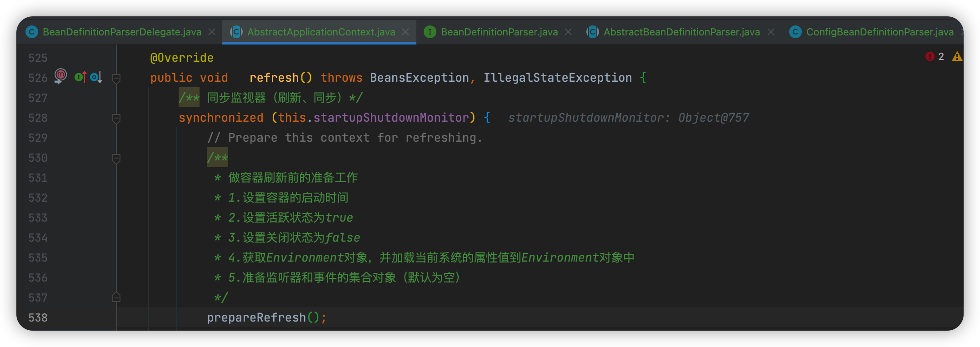The height and width of the screenshot is (347, 980).
Task: Click the BeanDefinitionParserDelegate.java class file icon
Action: click(32, 32)
